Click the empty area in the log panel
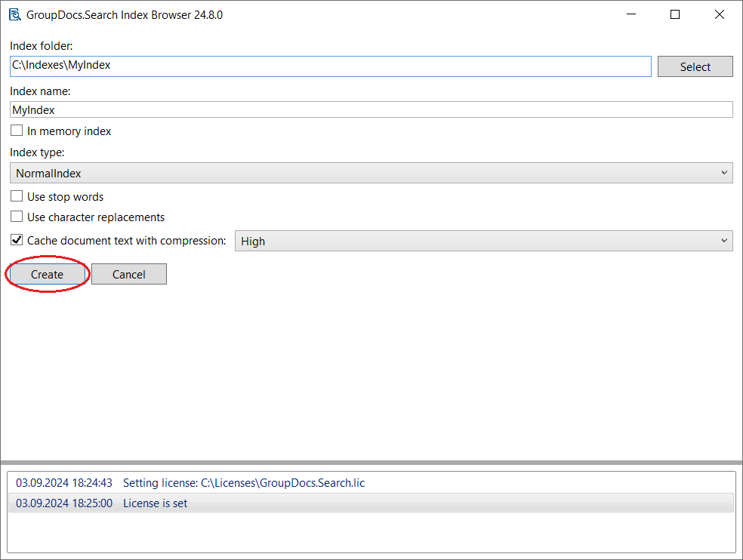Screen dimensions: 743x560 click(x=371, y=532)
